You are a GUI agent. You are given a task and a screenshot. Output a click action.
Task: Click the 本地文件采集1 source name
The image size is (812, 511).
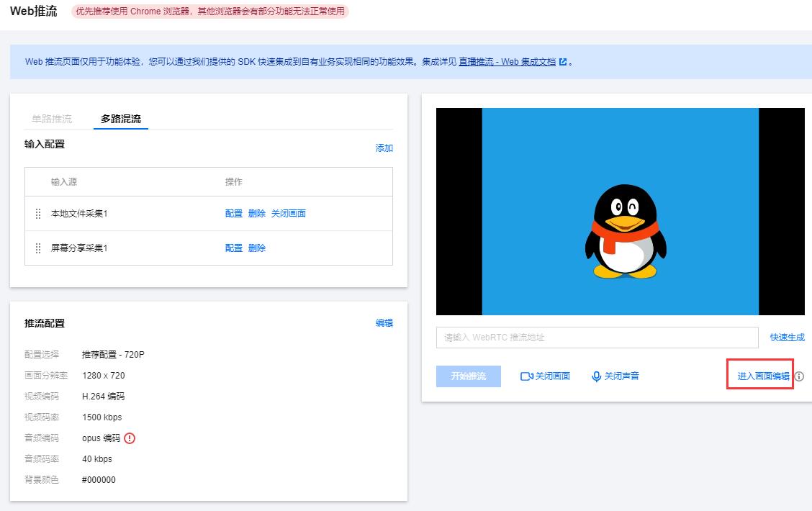(79, 213)
